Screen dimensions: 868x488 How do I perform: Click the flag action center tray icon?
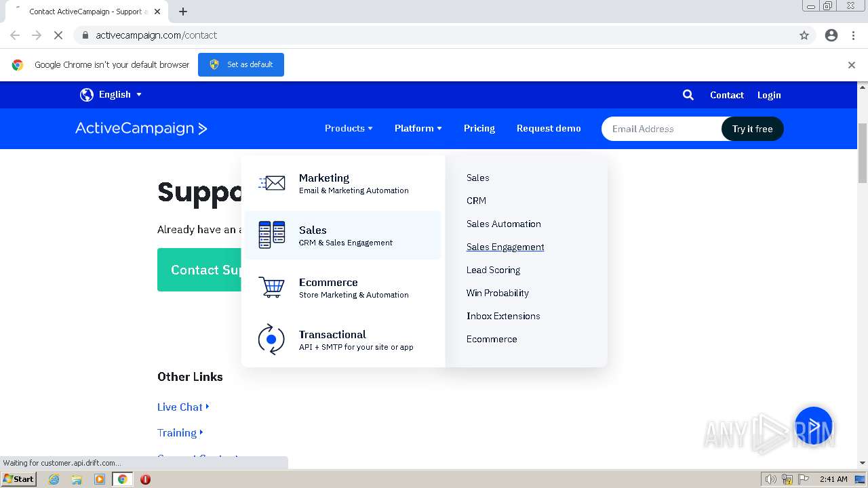pos(804,479)
